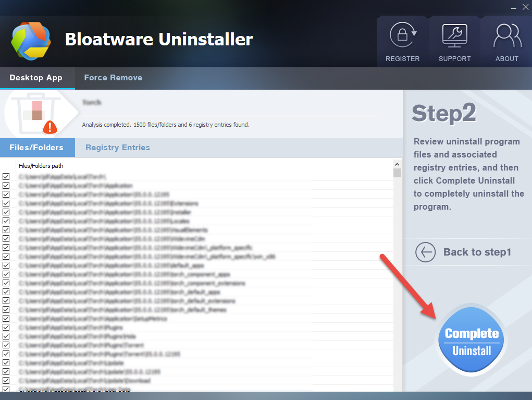Select the Files/Folders tab
Viewport: 532px width, 400px height.
(36, 148)
